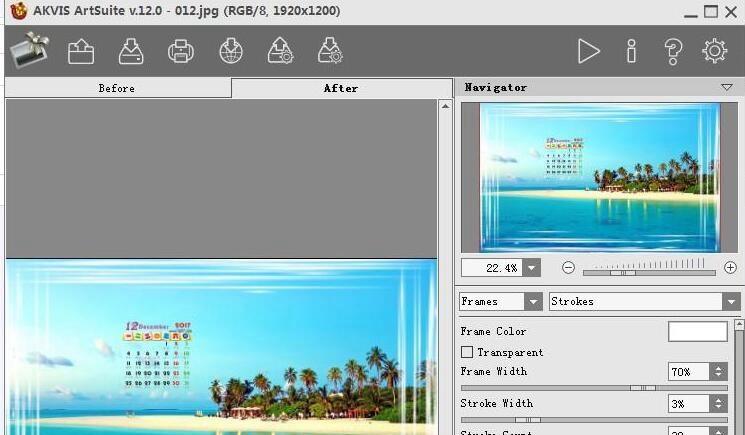Click the processed beach image in After view
Screen dimensions: 745x435
click(221, 347)
